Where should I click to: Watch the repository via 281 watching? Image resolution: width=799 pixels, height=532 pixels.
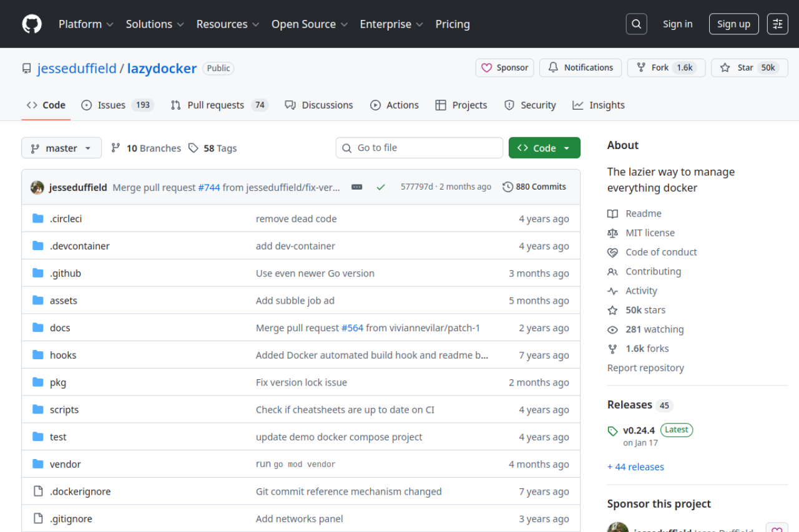pos(654,329)
